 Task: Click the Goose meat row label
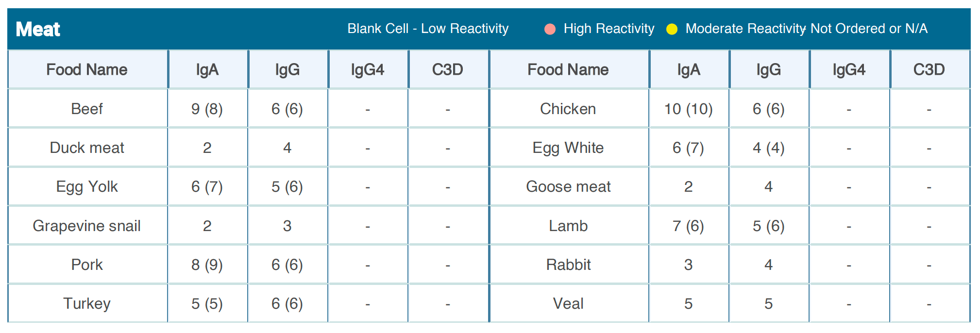[x=568, y=186]
